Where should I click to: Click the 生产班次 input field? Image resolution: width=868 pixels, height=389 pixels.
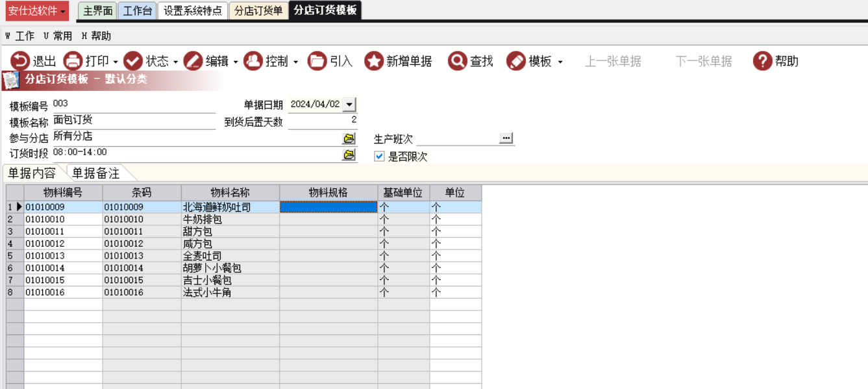pyautogui.click(x=457, y=138)
